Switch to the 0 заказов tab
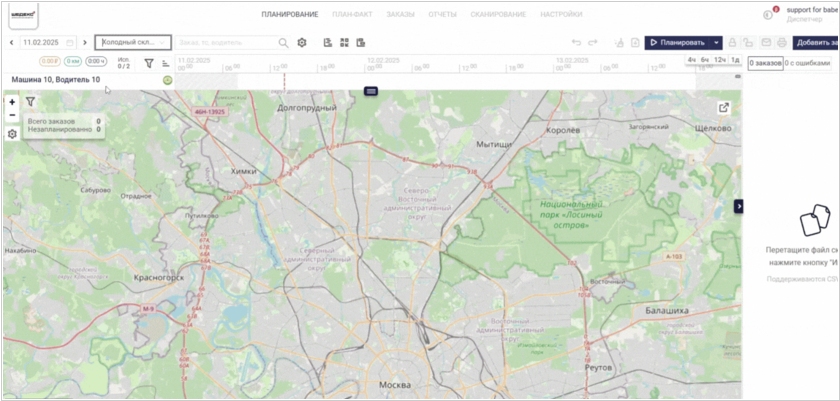 click(766, 63)
